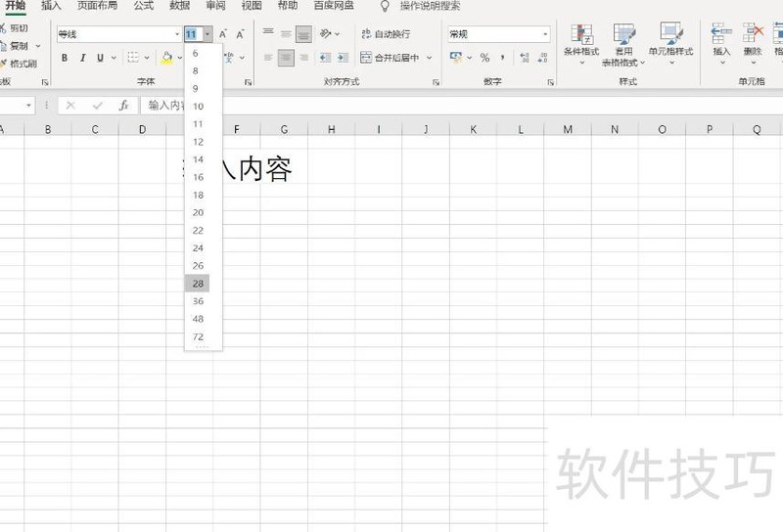
Task: Confirm formula entry with checkmark
Action: (x=97, y=106)
